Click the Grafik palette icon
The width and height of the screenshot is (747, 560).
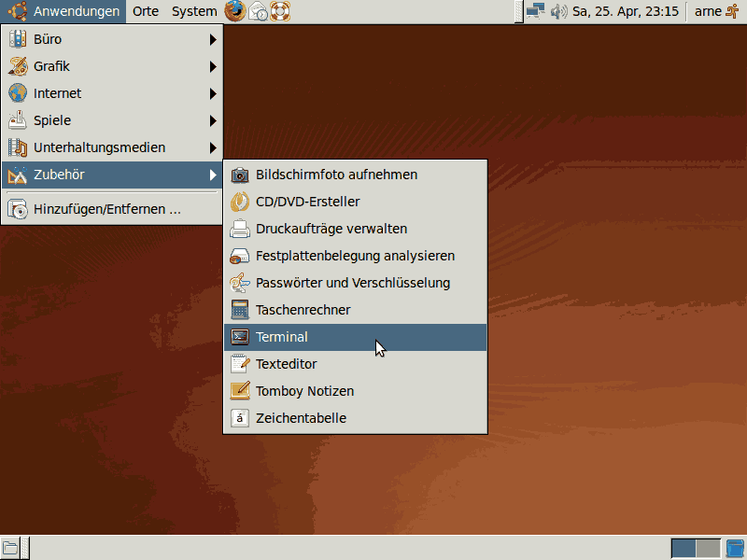point(18,66)
